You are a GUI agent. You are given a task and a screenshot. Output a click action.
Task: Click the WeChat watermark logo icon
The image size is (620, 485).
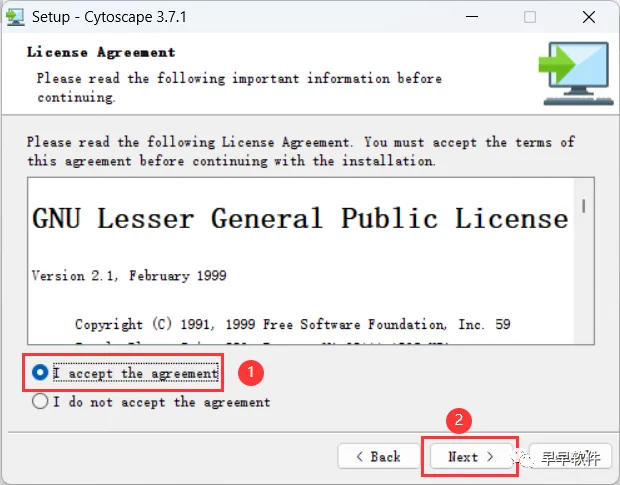523,458
